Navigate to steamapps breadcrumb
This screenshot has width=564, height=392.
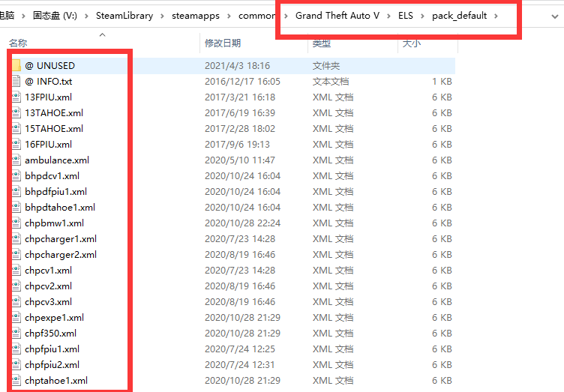point(196,16)
